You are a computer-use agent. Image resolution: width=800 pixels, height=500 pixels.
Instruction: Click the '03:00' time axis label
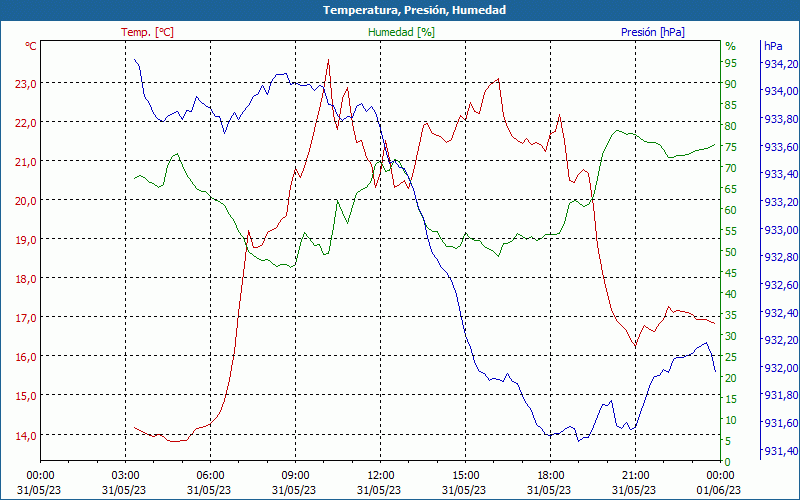(x=126, y=476)
